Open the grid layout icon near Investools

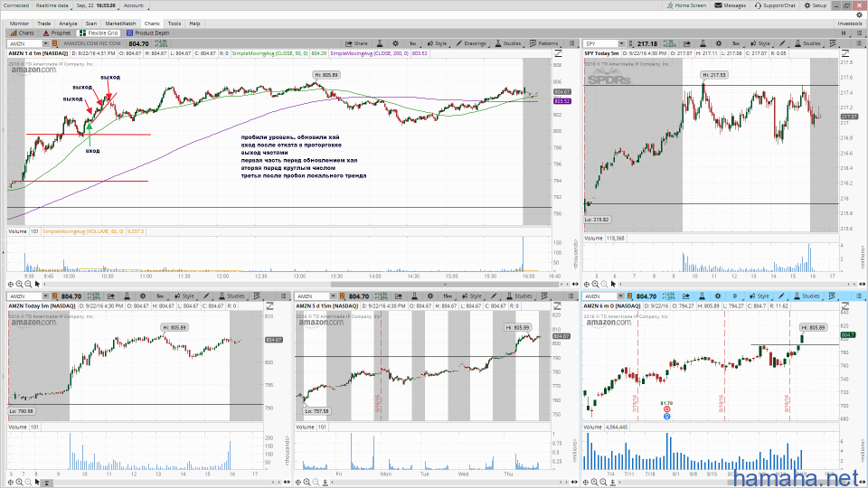point(844,33)
